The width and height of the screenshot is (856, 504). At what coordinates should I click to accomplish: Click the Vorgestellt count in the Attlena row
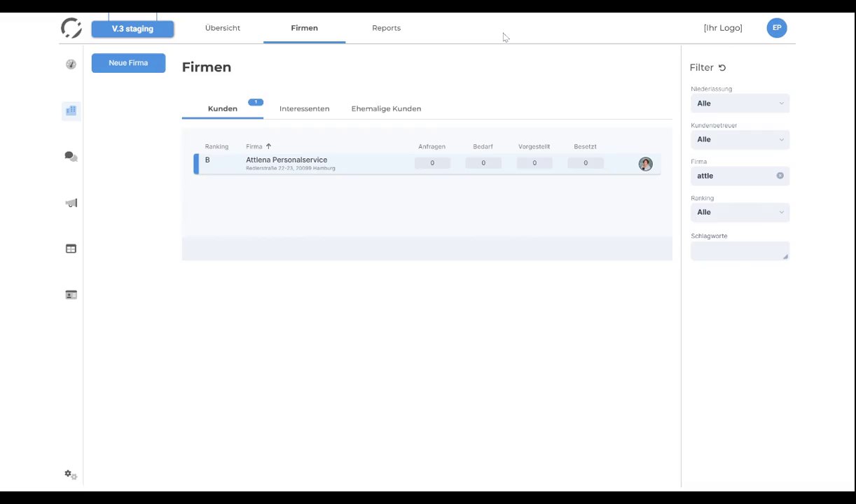coord(534,163)
